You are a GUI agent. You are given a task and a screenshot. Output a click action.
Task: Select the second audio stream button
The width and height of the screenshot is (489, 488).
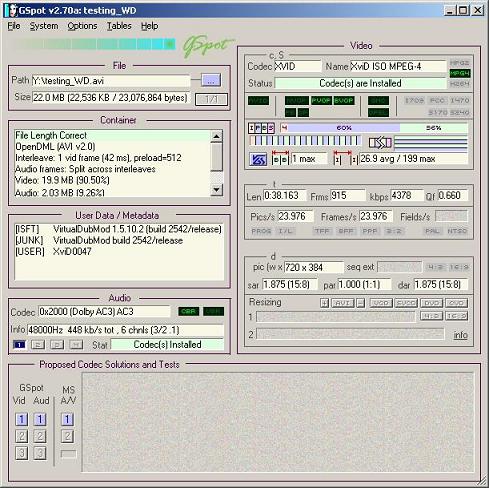[x=38, y=344]
